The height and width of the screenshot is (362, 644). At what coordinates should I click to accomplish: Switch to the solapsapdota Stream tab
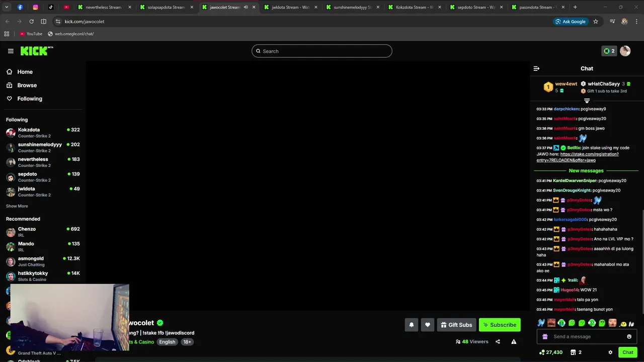(167, 7)
